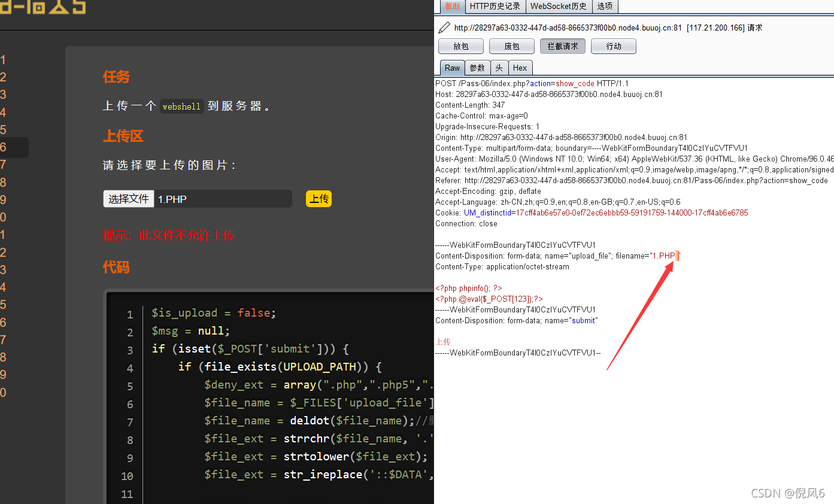This screenshot has height=504, width=834.
Task: Click code line $is_upload = false;
Action: [214, 313]
